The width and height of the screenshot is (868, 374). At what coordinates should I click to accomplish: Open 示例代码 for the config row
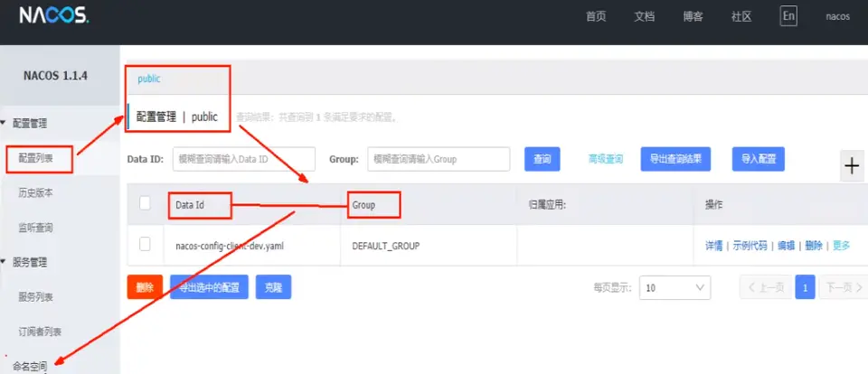(x=750, y=246)
